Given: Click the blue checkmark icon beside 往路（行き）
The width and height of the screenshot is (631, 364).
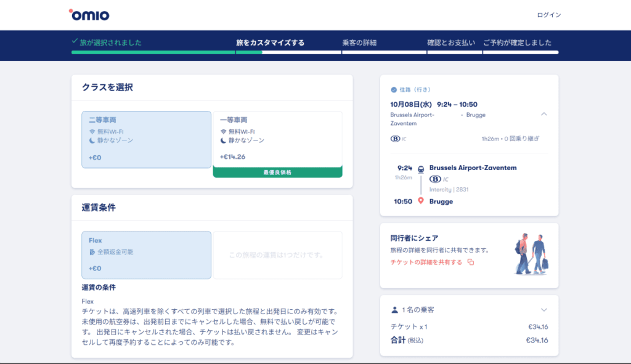Looking at the screenshot, I should [x=394, y=89].
